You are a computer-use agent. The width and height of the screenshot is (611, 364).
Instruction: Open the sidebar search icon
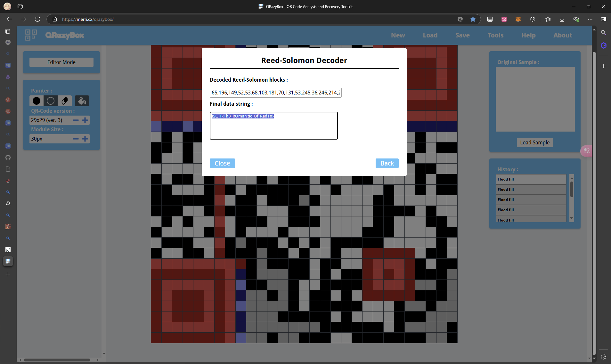coord(604,33)
